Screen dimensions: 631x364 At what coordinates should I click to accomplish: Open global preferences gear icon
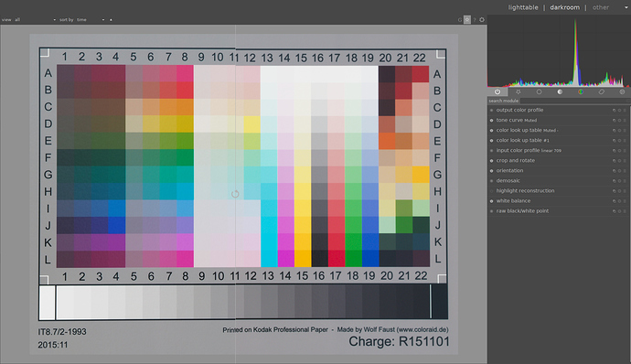(x=482, y=19)
